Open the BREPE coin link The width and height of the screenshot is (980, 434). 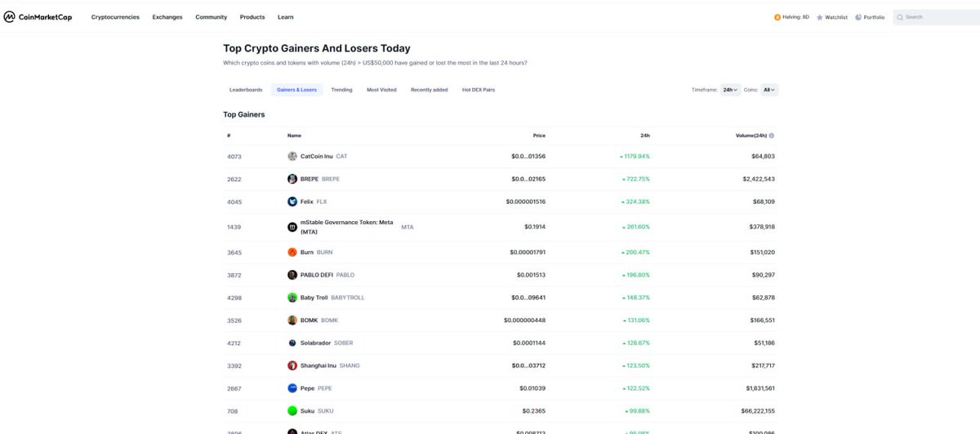pyautogui.click(x=310, y=179)
